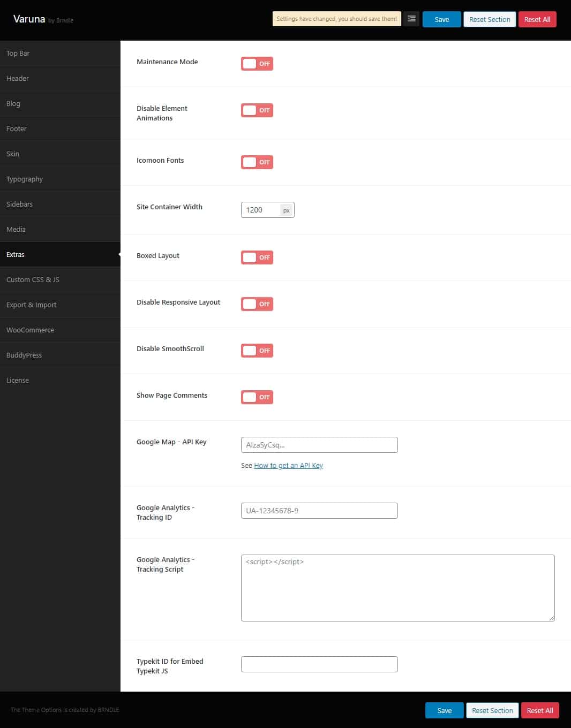Open the Blog options section
Image resolution: width=571 pixels, height=728 pixels.
click(60, 104)
